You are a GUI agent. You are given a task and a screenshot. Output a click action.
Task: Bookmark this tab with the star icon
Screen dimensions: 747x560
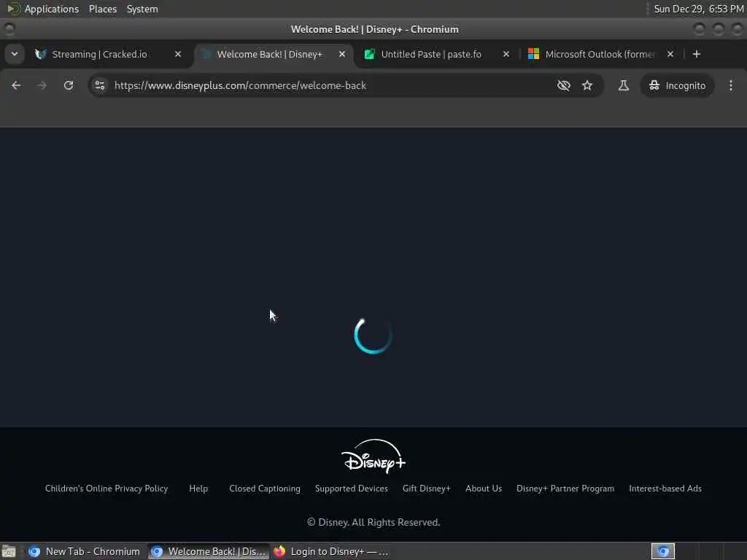(587, 85)
